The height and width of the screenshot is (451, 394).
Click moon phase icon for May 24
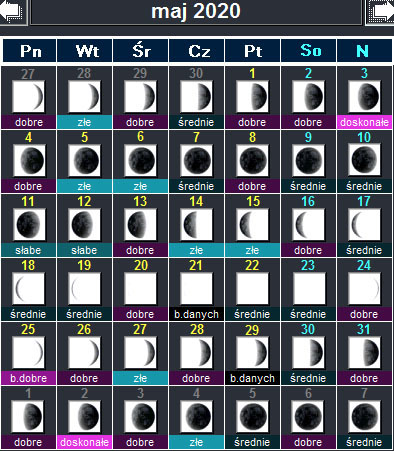coord(364,288)
